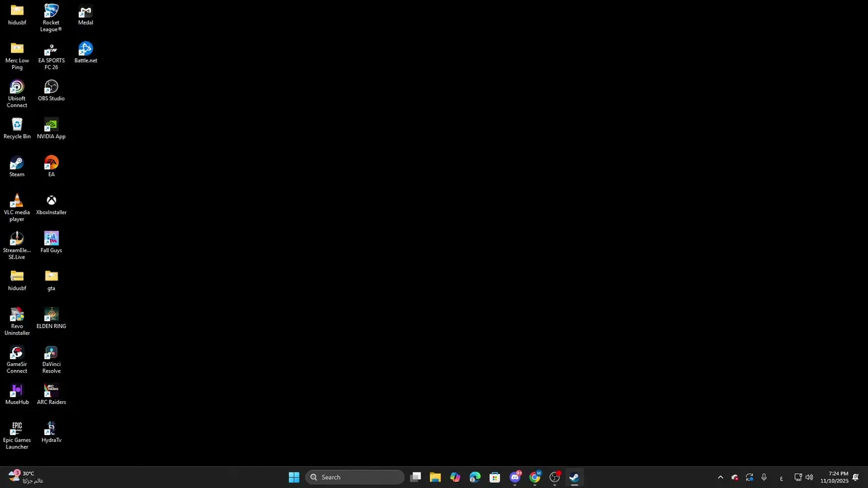Image resolution: width=868 pixels, height=488 pixels.
Task: Select the ARC Raiders shortcut
Action: [51, 394]
